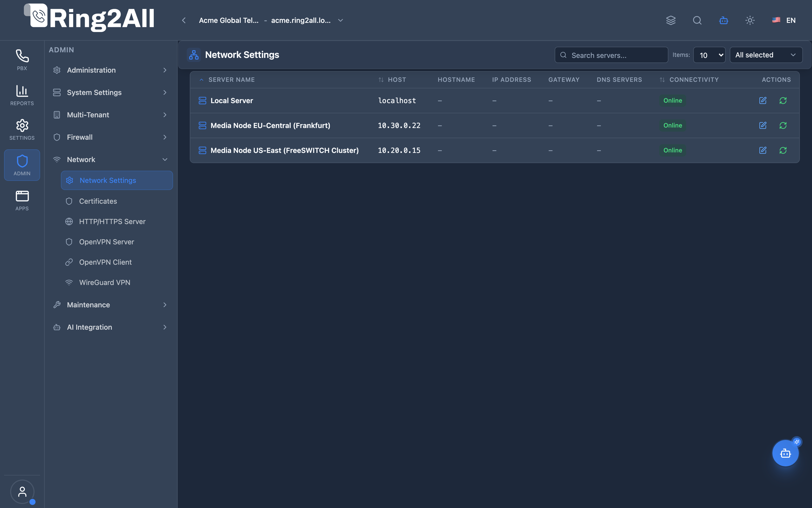Screen dimensions: 812x508
Task: Sort table by Host column
Action: click(x=392, y=80)
